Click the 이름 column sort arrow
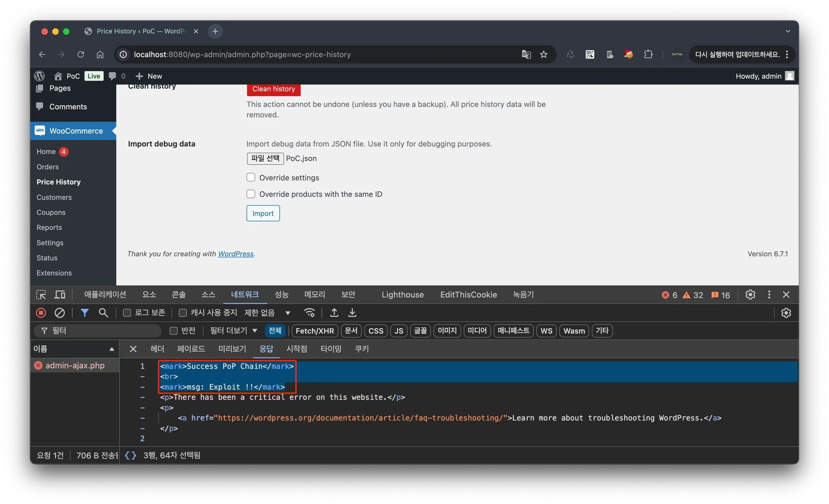829x504 pixels. coord(112,349)
